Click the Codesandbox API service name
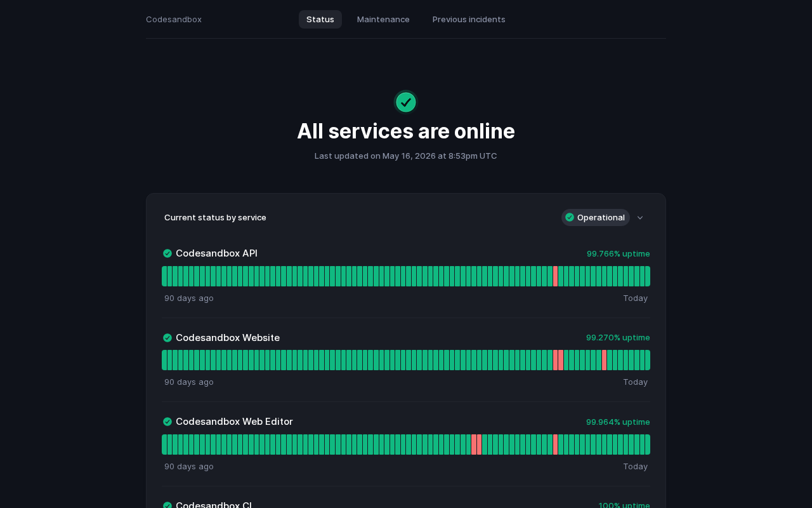 (x=216, y=253)
